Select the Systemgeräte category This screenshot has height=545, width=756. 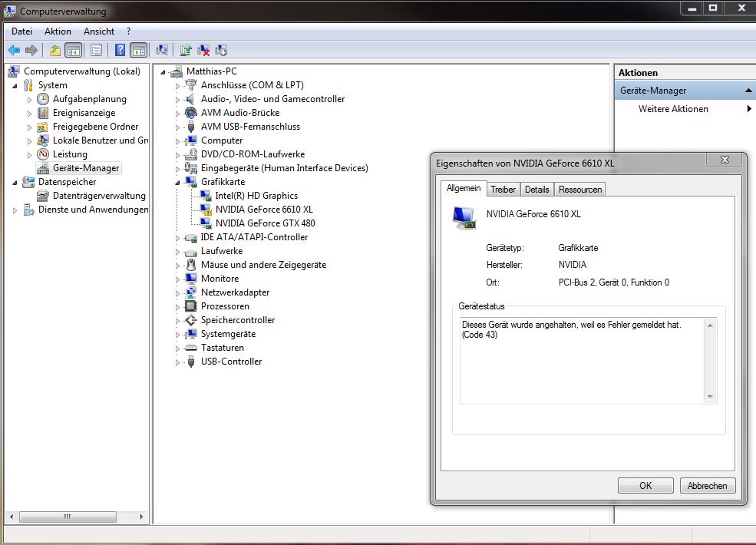(228, 334)
